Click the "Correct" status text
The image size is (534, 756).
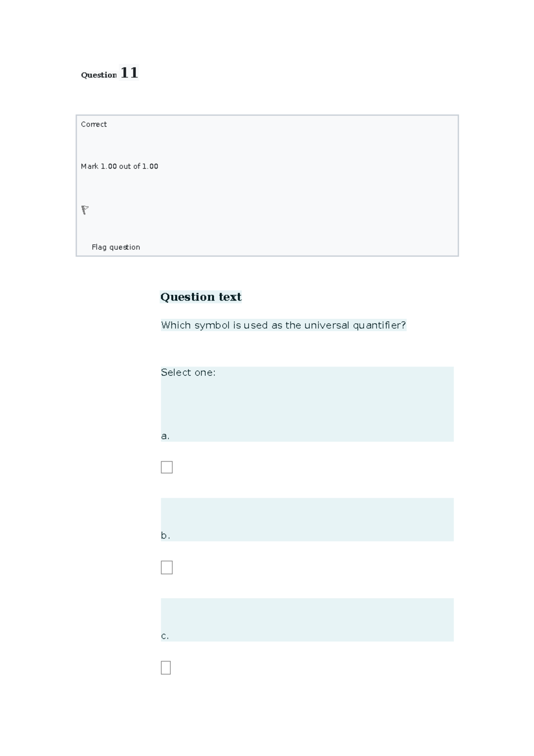(94, 124)
